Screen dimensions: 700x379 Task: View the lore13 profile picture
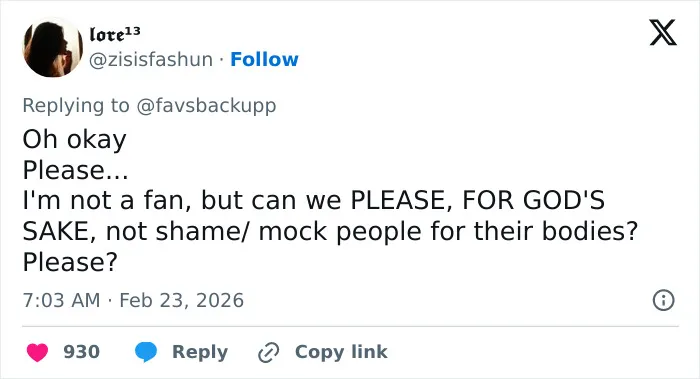coord(53,47)
